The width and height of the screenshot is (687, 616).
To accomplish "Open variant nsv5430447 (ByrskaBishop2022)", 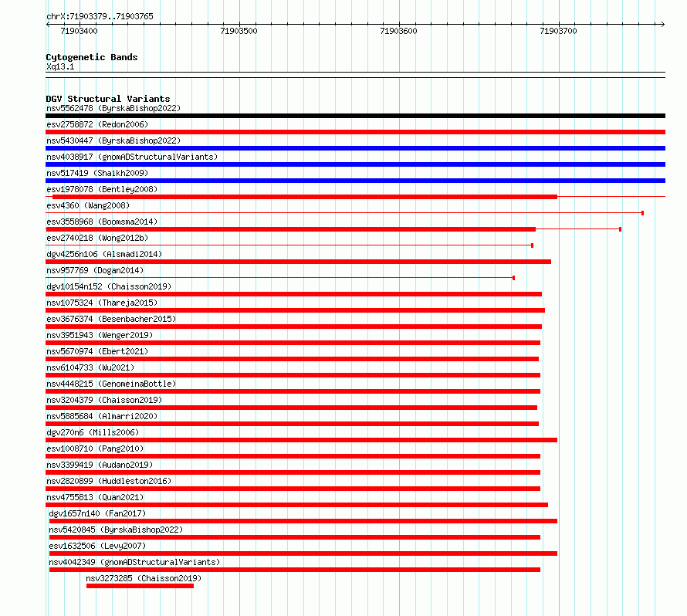I will click(x=113, y=140).
